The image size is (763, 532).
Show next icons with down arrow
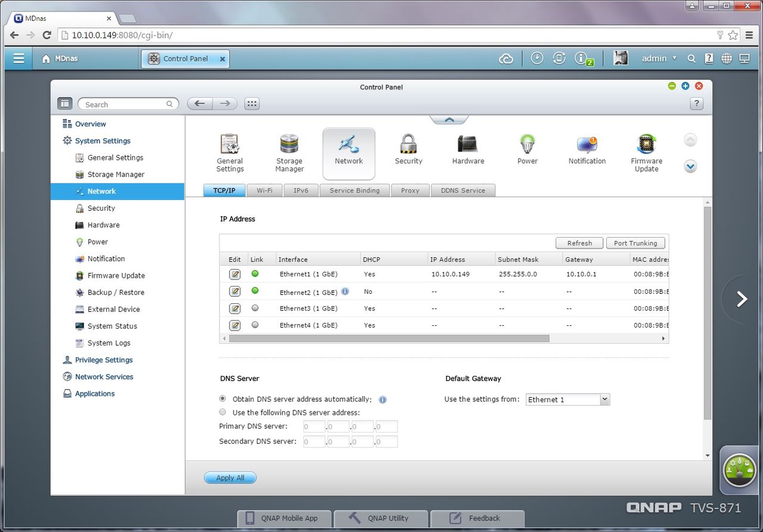click(690, 166)
